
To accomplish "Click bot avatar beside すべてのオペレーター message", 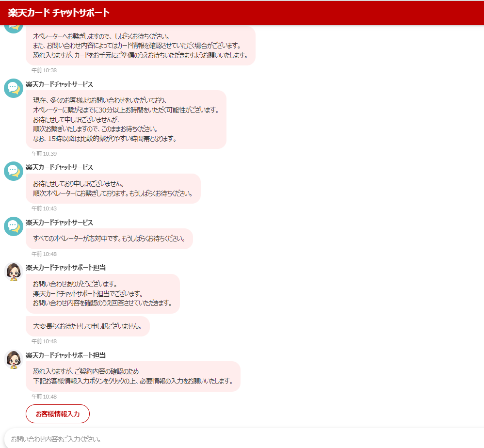I will 14,226.
